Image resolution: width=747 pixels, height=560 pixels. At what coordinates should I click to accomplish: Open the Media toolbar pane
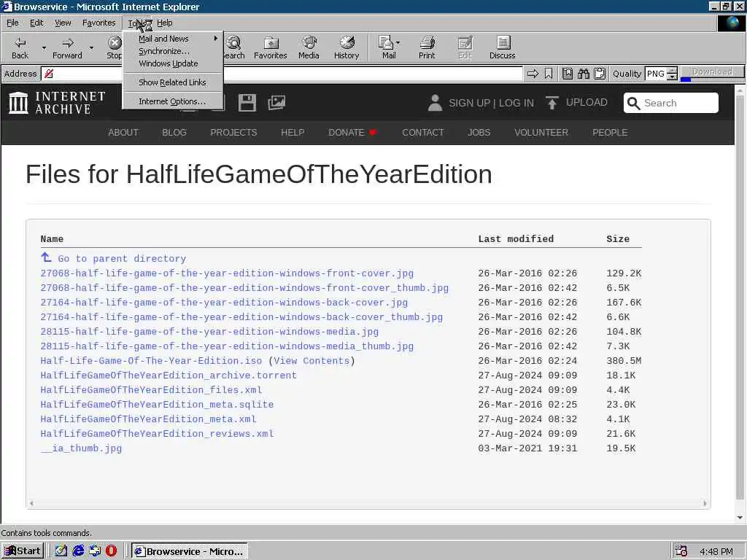(x=309, y=47)
